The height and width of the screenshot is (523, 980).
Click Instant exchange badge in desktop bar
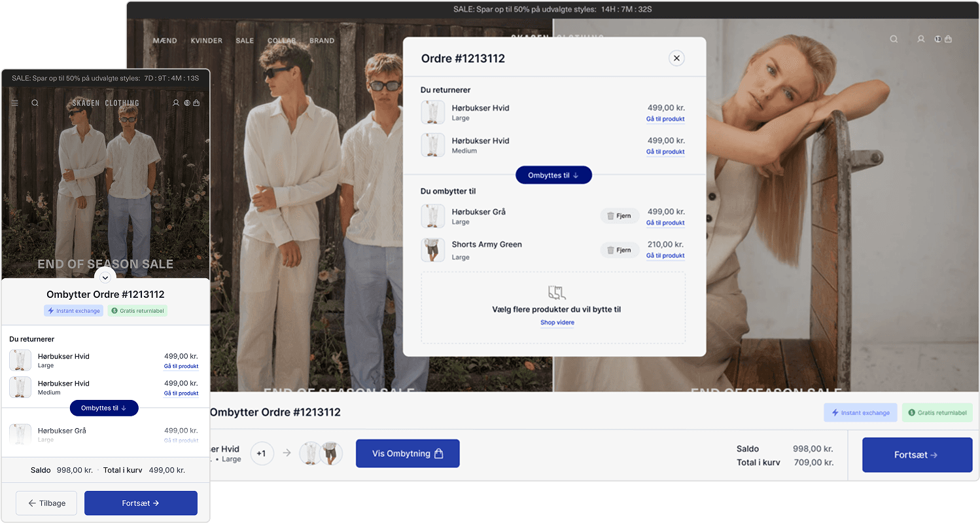pyautogui.click(x=860, y=412)
